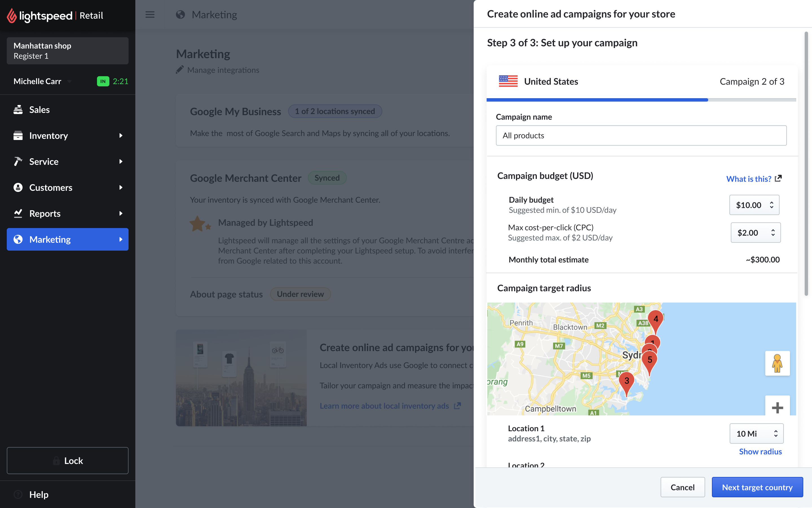Open the What is this? link
This screenshot has height=508, width=812.
[x=749, y=179]
